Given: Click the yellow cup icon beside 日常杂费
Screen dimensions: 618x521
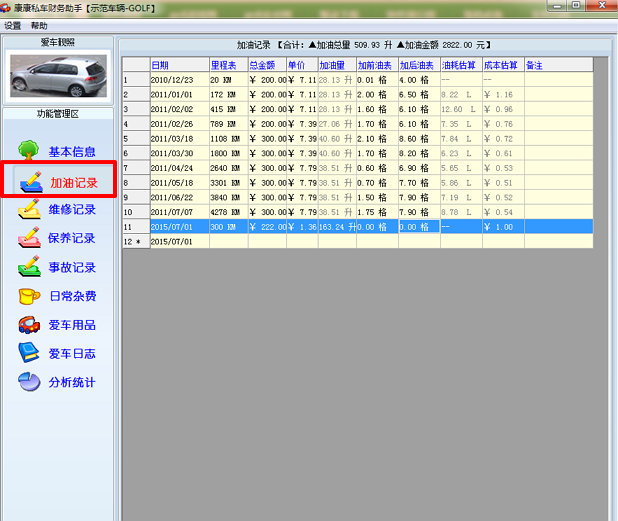Looking at the screenshot, I should pyautogui.click(x=29, y=296).
